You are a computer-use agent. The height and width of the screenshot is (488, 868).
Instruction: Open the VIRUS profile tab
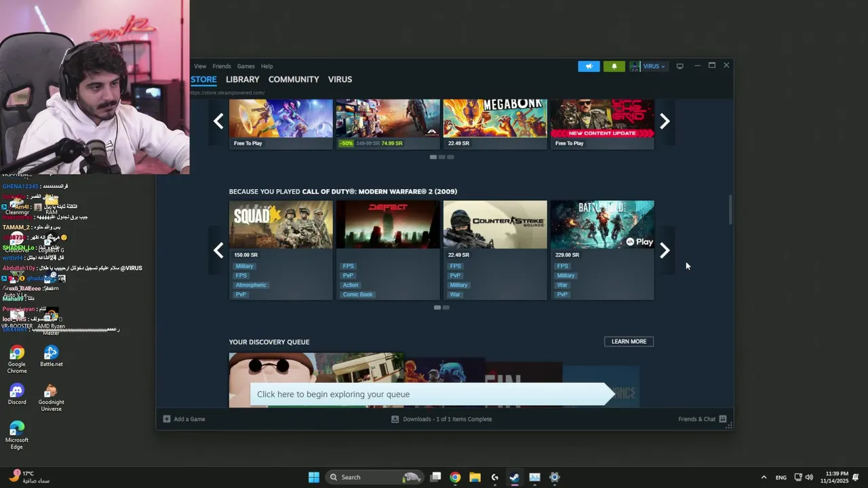(340, 79)
